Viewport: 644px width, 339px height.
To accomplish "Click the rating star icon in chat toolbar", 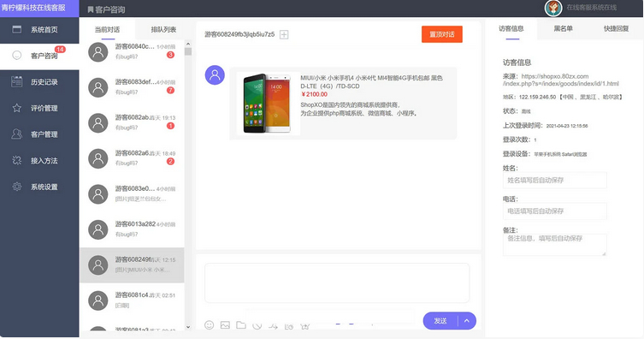I will pyautogui.click(x=304, y=326).
